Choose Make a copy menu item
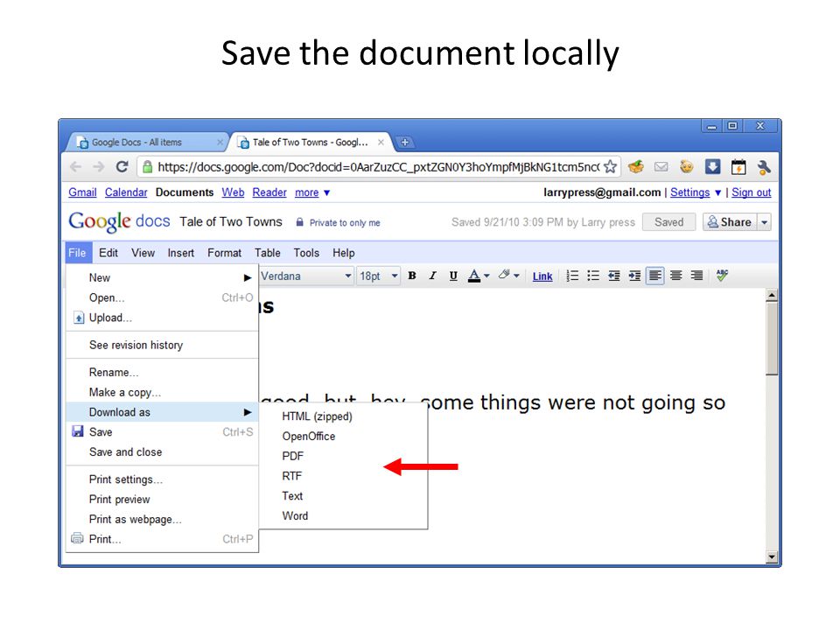840x630 pixels. coord(125,392)
